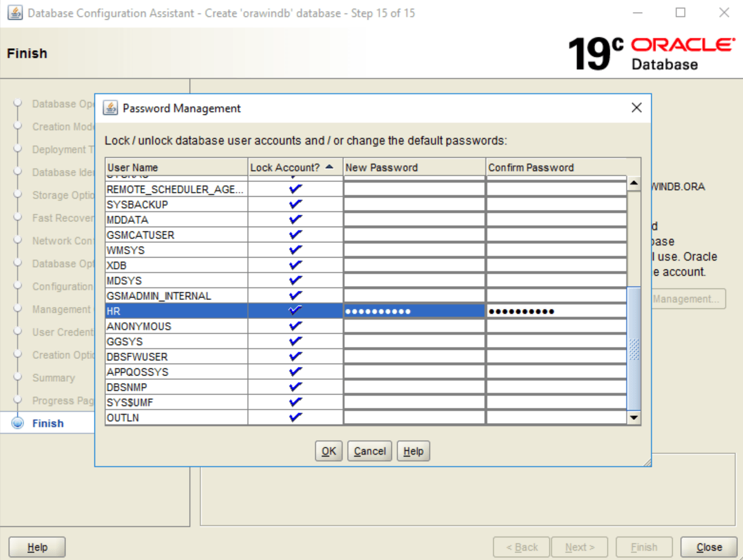Open Help in Password Management dialog

point(413,451)
